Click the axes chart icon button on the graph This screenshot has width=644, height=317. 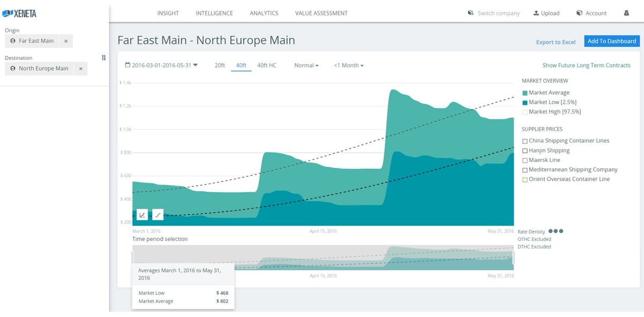142,215
